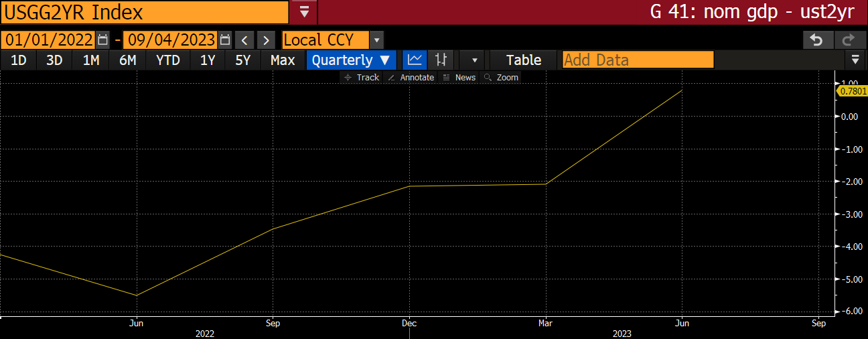Expand the security field dropdown arrow
The image size is (868, 339).
tap(304, 12)
